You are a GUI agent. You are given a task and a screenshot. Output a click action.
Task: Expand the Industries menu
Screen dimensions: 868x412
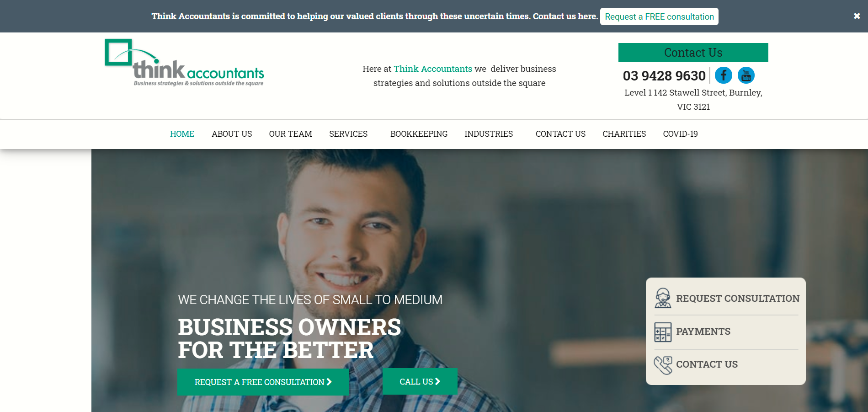pos(489,134)
